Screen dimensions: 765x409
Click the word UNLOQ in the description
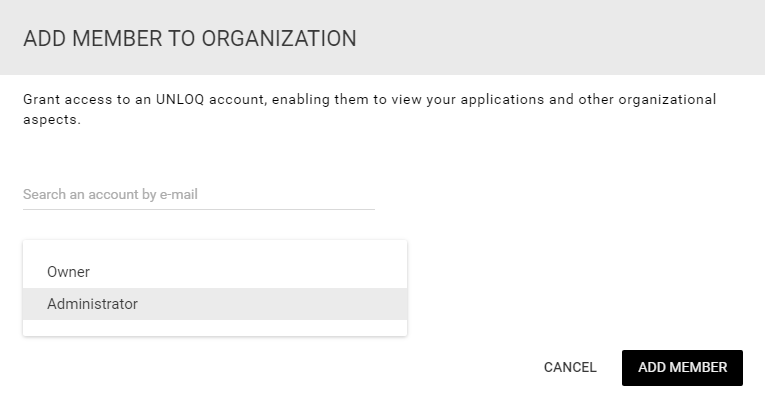(180, 100)
